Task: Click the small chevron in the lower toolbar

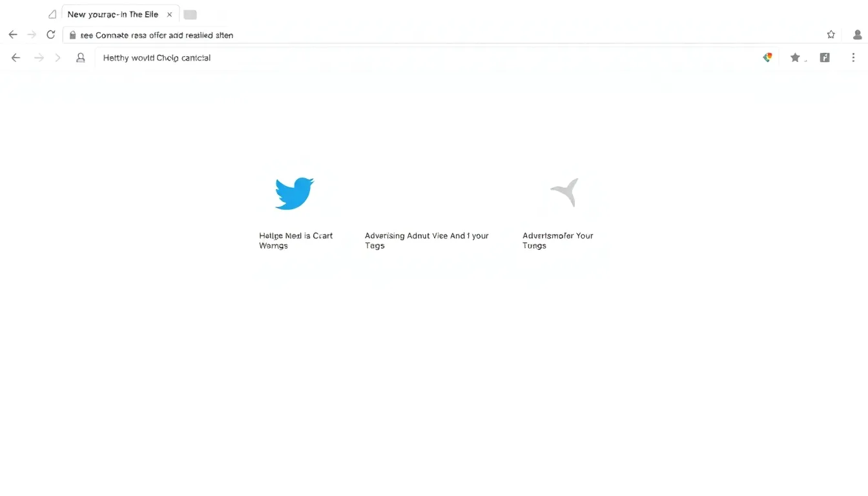Action: (x=58, y=57)
